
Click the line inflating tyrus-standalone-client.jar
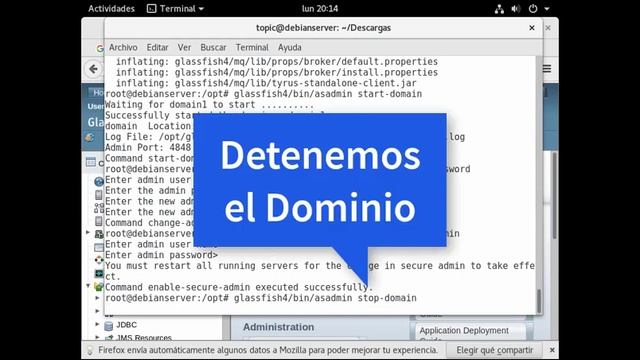(x=266, y=83)
